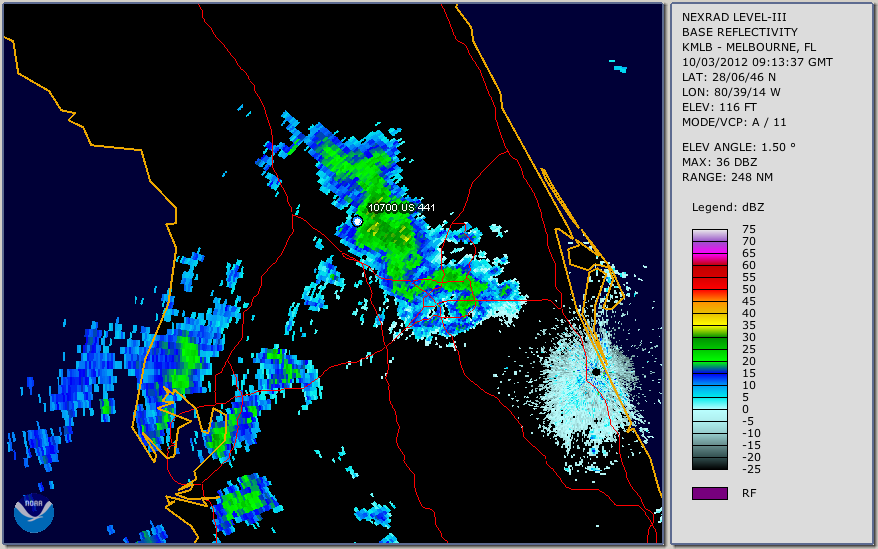878x549 pixels.
Task: Select the '10700 US 441' map label
Action: point(401,207)
